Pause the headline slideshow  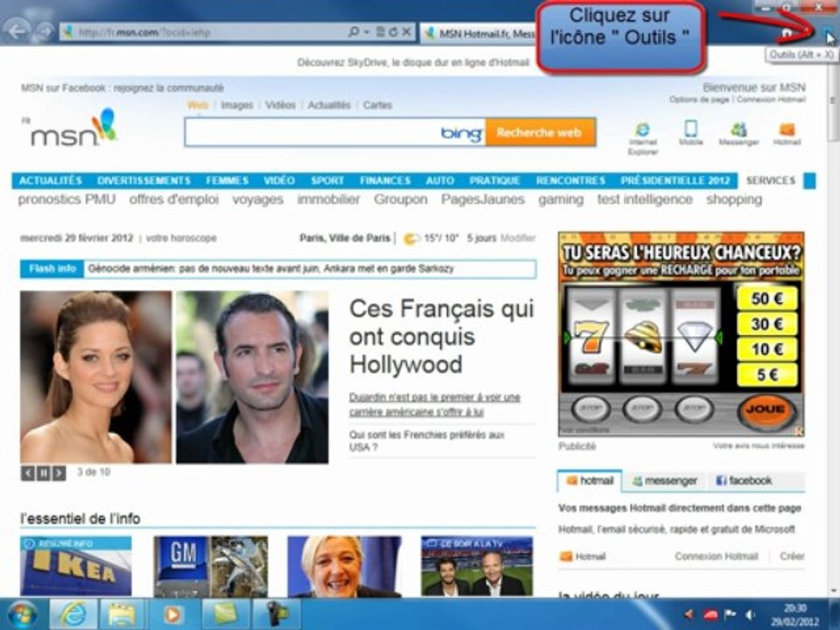44,473
